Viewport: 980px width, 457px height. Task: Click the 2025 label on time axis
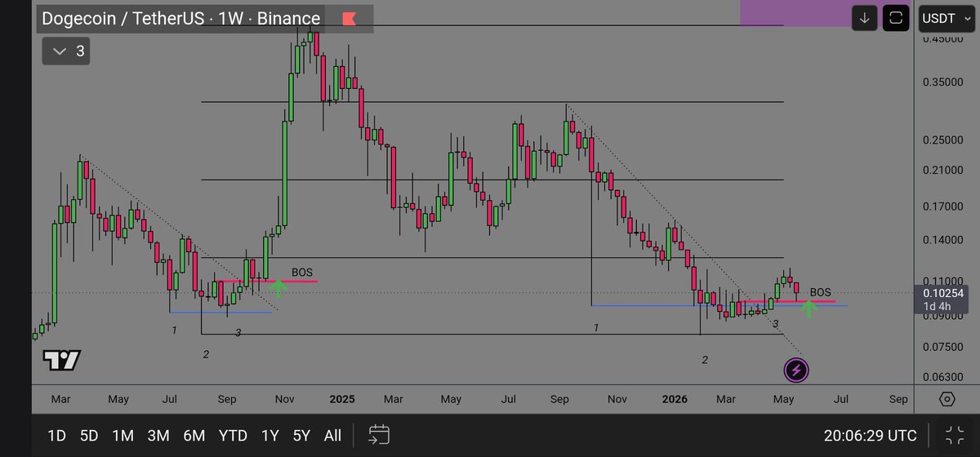pos(342,399)
